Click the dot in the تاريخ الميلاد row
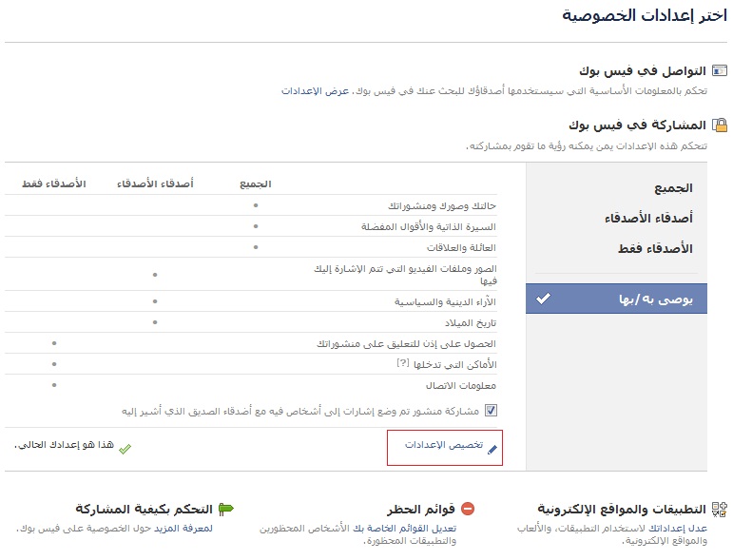Screen dimensions: 733x560 click(155, 322)
